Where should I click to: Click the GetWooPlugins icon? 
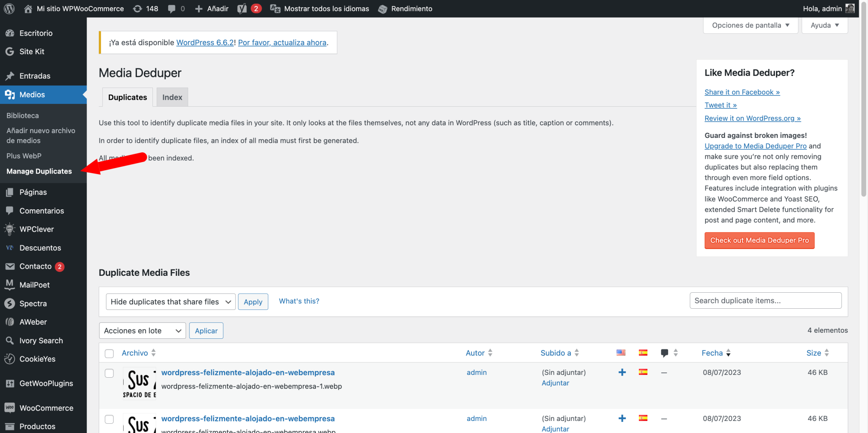[x=10, y=384]
